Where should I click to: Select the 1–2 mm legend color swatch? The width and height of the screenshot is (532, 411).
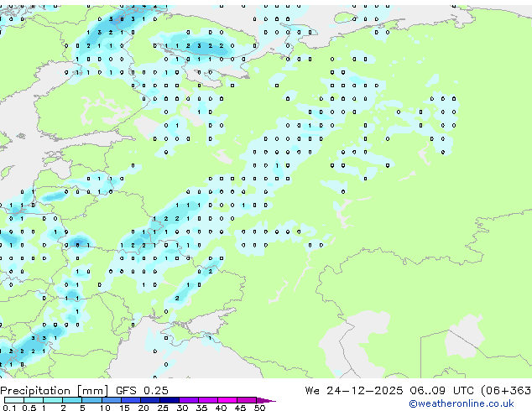click(53, 400)
